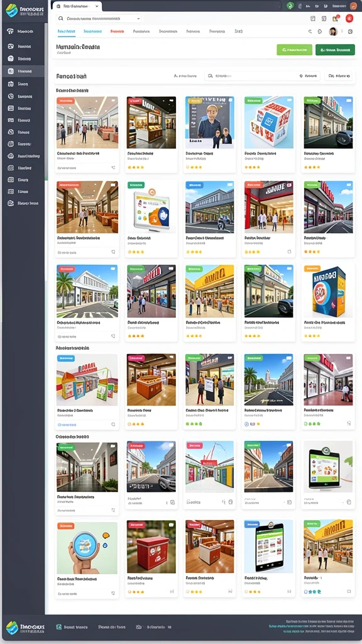The height and width of the screenshot is (644, 362).
Task: Switch to the red-colored third tab
Action: click(x=118, y=31)
